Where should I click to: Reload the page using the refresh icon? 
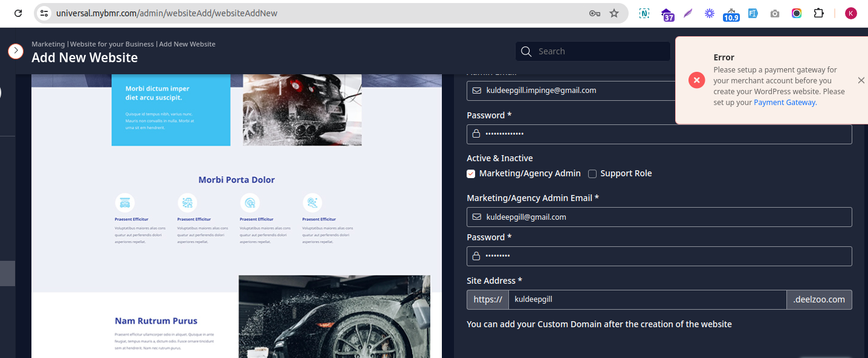[x=18, y=13]
